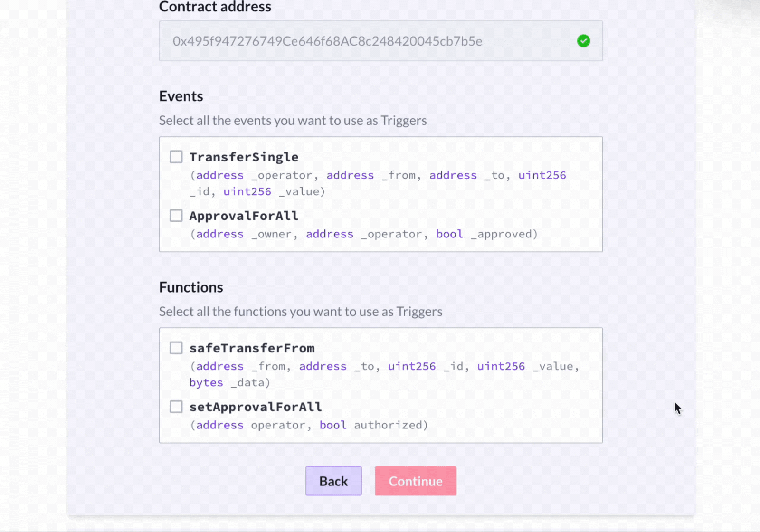Viewport: 760px width, 532px height.
Task: Toggle the setApprovalForAll function checkbox
Action: pyautogui.click(x=176, y=406)
